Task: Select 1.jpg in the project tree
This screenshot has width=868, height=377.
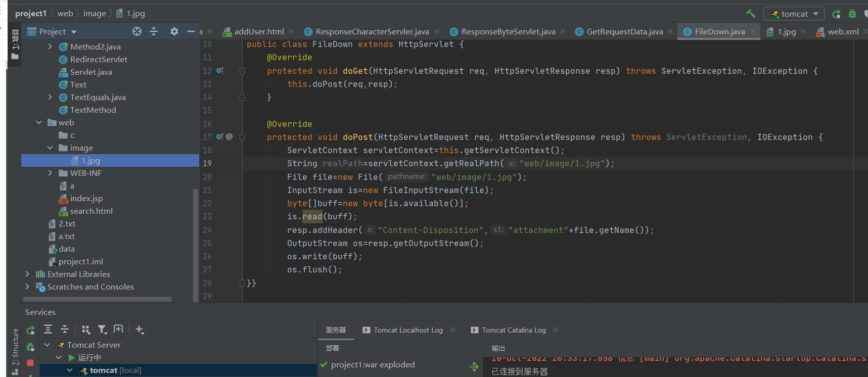Action: point(90,160)
